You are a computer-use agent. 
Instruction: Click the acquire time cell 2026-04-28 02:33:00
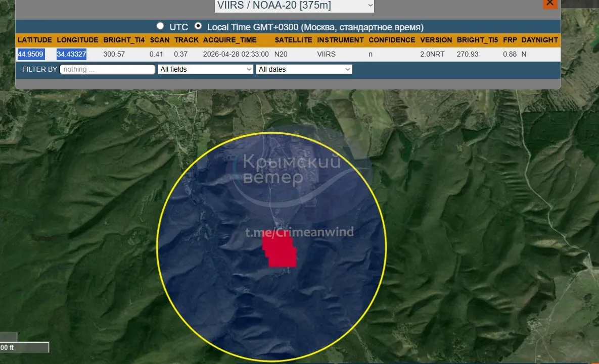pyautogui.click(x=236, y=54)
